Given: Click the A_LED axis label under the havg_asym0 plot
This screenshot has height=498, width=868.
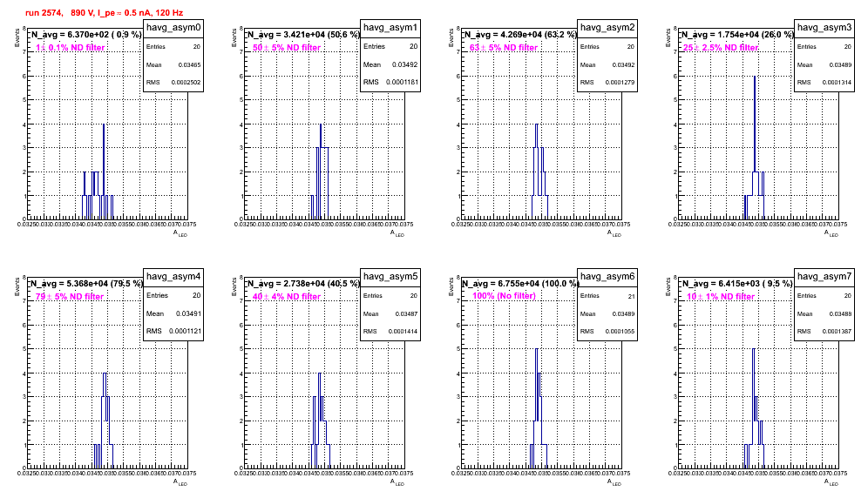Looking at the screenshot, I should tap(180, 233).
